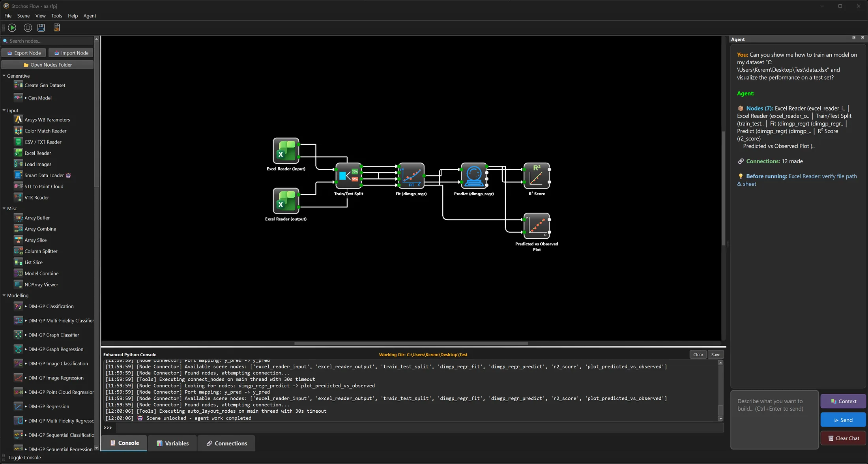Select the Fit (dimgp_regr) node
Image resolution: width=868 pixels, height=464 pixels.
pyautogui.click(x=411, y=176)
